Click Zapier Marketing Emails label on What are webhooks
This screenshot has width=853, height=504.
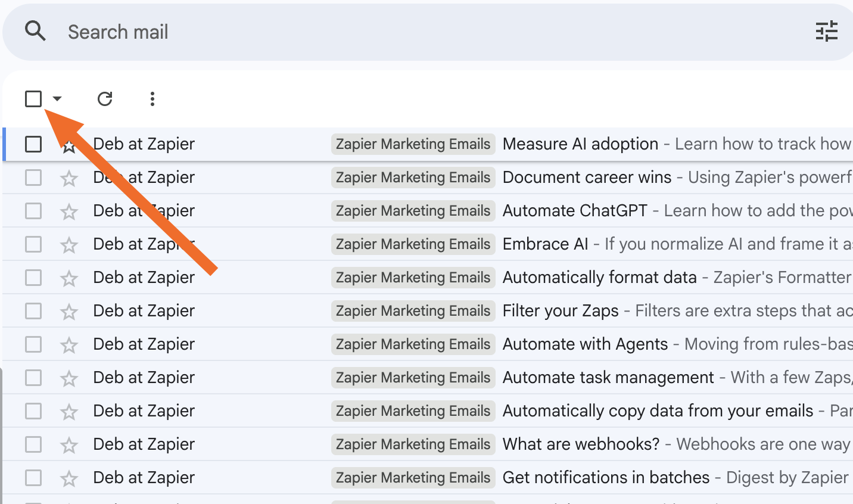[413, 444]
